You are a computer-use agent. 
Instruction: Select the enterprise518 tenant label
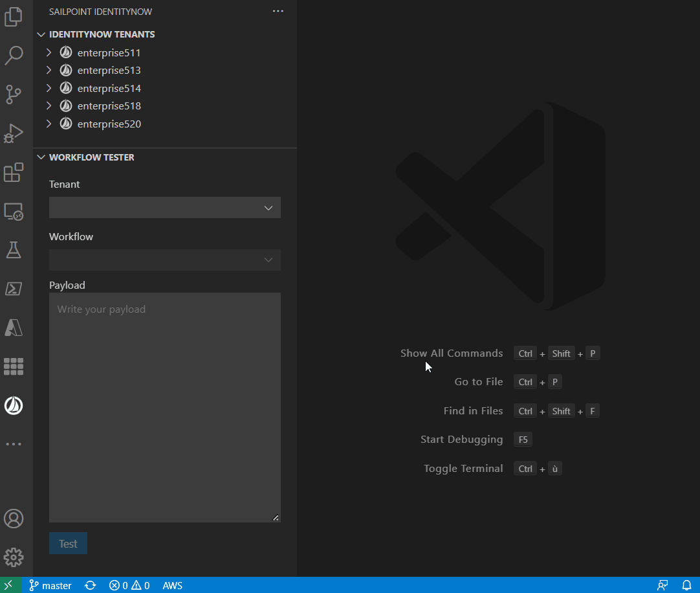pos(109,106)
